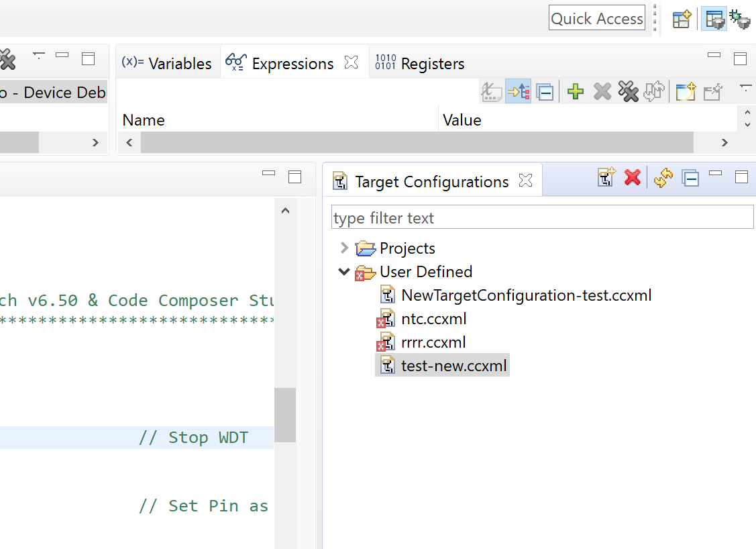The height and width of the screenshot is (549, 756).
Task: Click the type filter text field
Action: [x=542, y=218]
